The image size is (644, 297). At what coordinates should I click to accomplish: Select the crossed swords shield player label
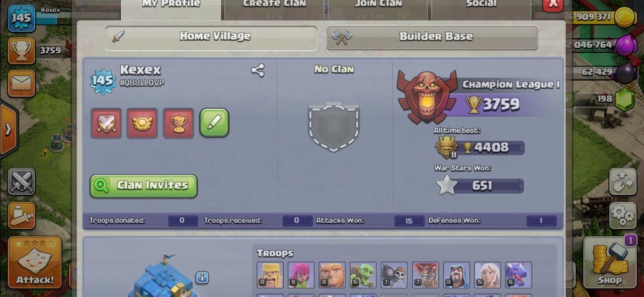click(x=106, y=123)
